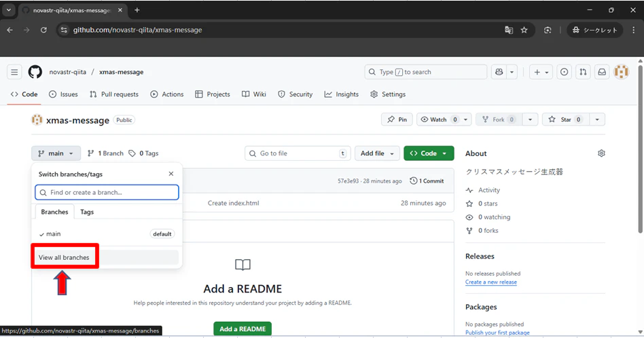The width and height of the screenshot is (644, 338).
Task: Star the xmas-message repository
Action: click(566, 119)
